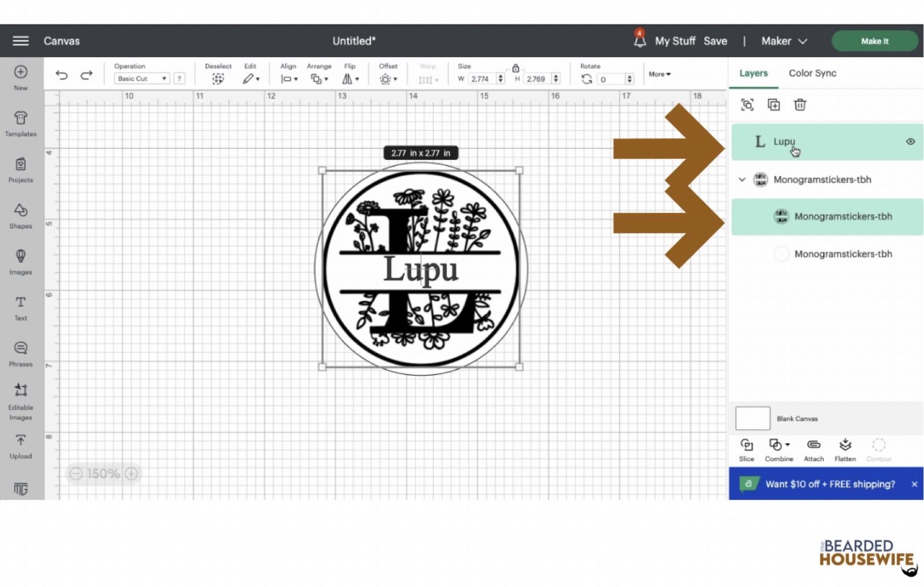Hide the Lupu layer
Image resolution: width=924 pixels, height=587 pixels.
point(910,141)
